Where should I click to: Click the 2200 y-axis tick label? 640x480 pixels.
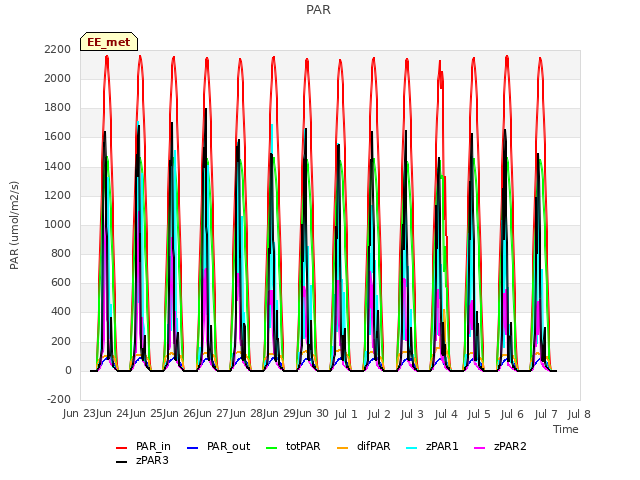(x=58, y=49)
